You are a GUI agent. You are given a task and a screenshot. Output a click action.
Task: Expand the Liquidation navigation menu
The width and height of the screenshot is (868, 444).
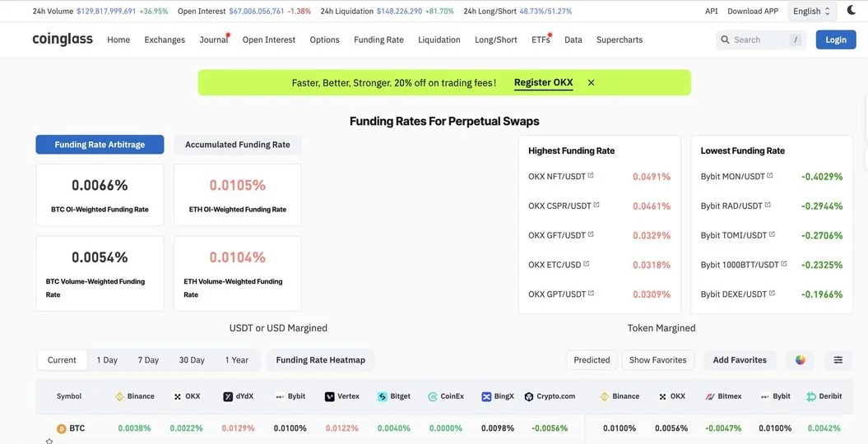tap(439, 39)
